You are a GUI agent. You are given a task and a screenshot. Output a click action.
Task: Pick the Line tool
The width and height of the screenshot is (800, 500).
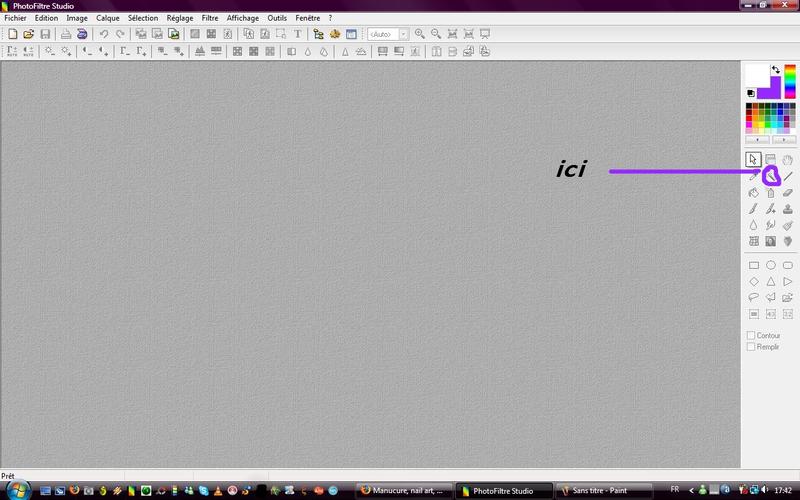click(x=788, y=176)
